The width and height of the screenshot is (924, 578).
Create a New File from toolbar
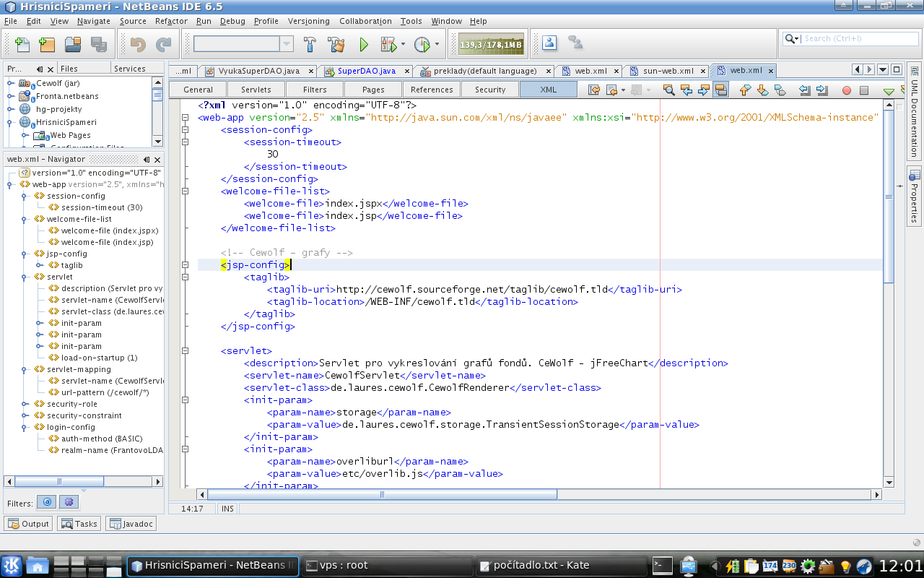[22, 45]
